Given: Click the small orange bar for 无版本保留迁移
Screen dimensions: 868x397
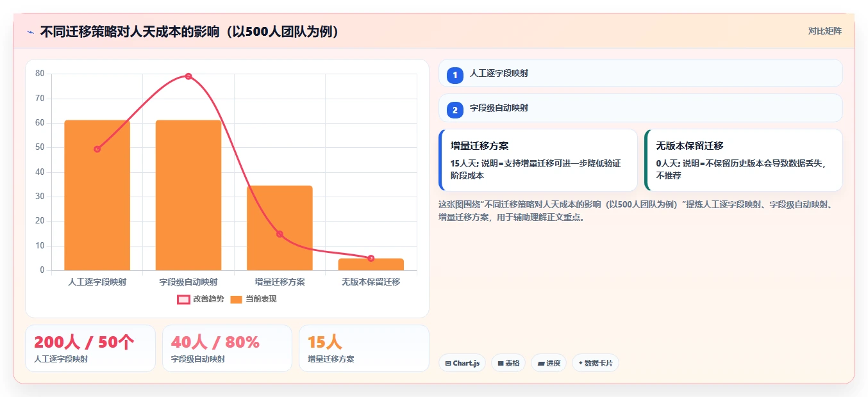Looking at the screenshot, I should (x=371, y=264).
